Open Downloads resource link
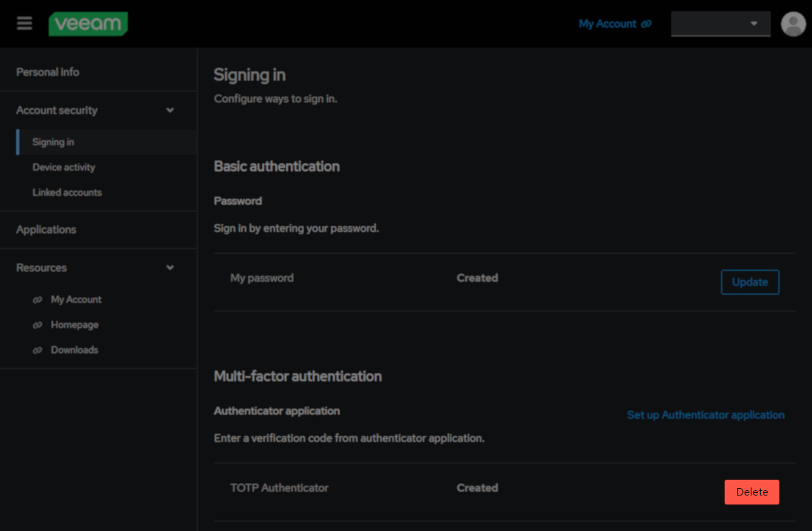Viewport: 812px width, 531px height. (74, 350)
